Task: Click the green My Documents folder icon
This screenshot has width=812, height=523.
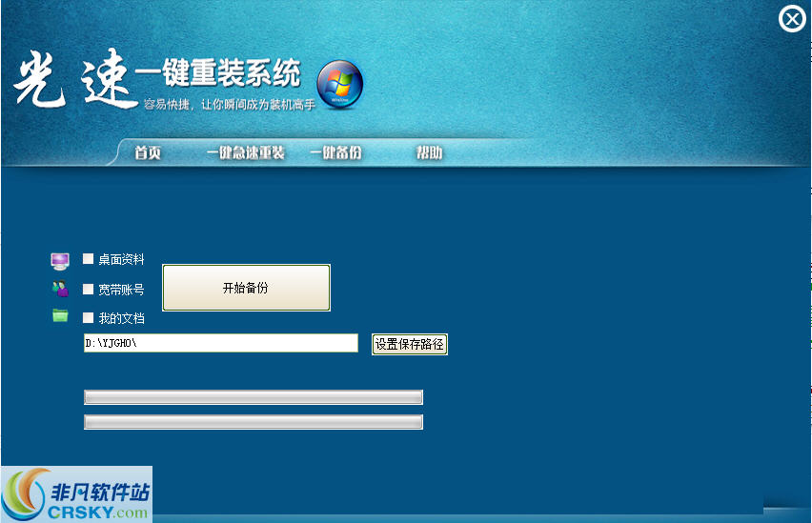Action: tap(60, 314)
